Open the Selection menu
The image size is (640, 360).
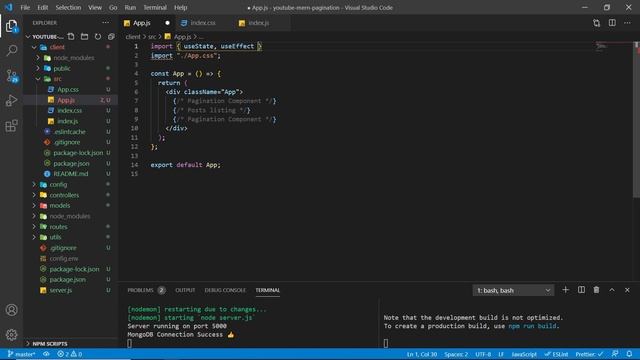pyautogui.click(x=68, y=7)
